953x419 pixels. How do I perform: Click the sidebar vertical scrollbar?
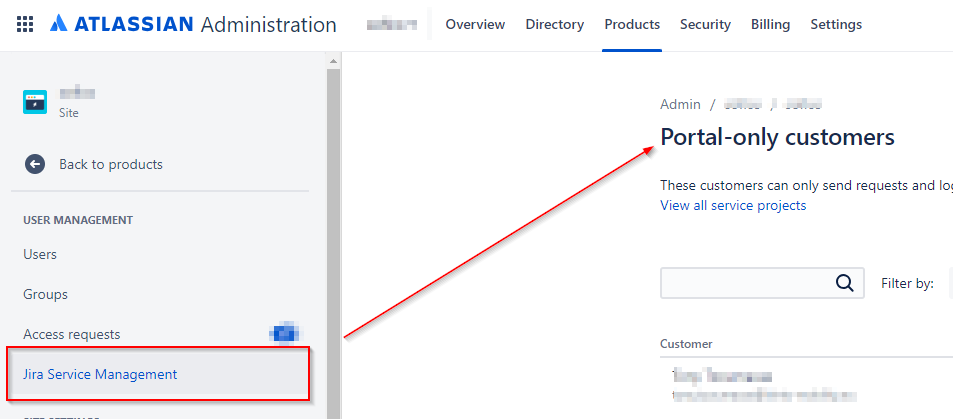[x=333, y=243]
